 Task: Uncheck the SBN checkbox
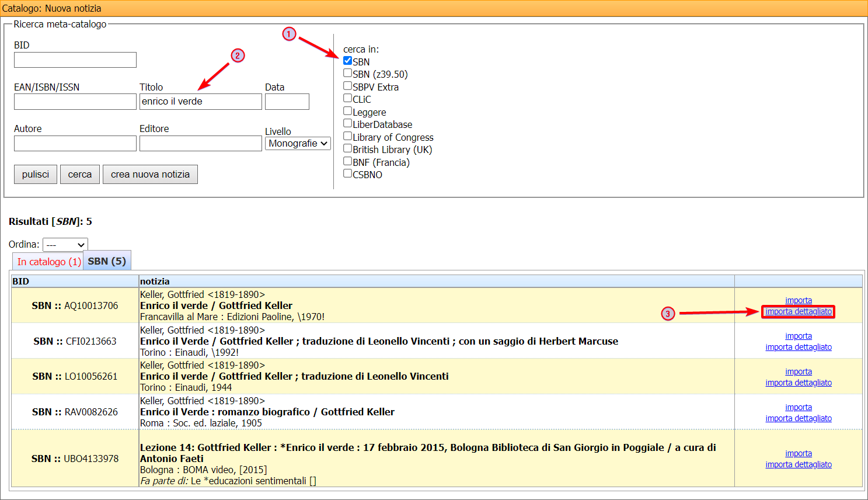(x=347, y=61)
